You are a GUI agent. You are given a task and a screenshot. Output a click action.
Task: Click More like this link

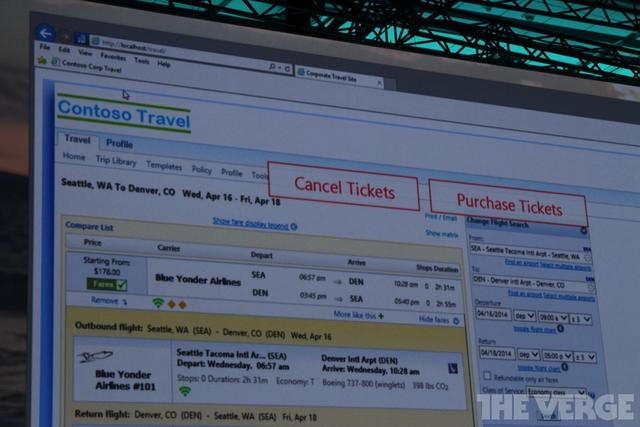(355, 315)
